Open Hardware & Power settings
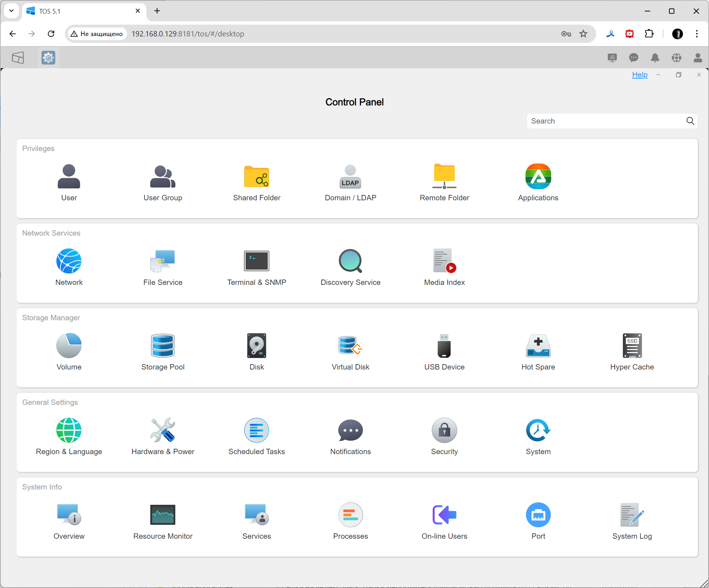Viewport: 709px width, 588px height. pos(162,436)
